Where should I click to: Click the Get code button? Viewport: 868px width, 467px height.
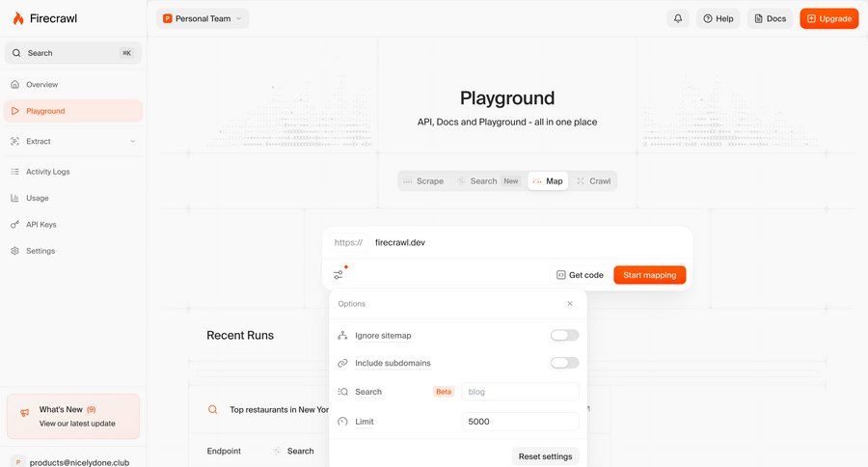[580, 275]
